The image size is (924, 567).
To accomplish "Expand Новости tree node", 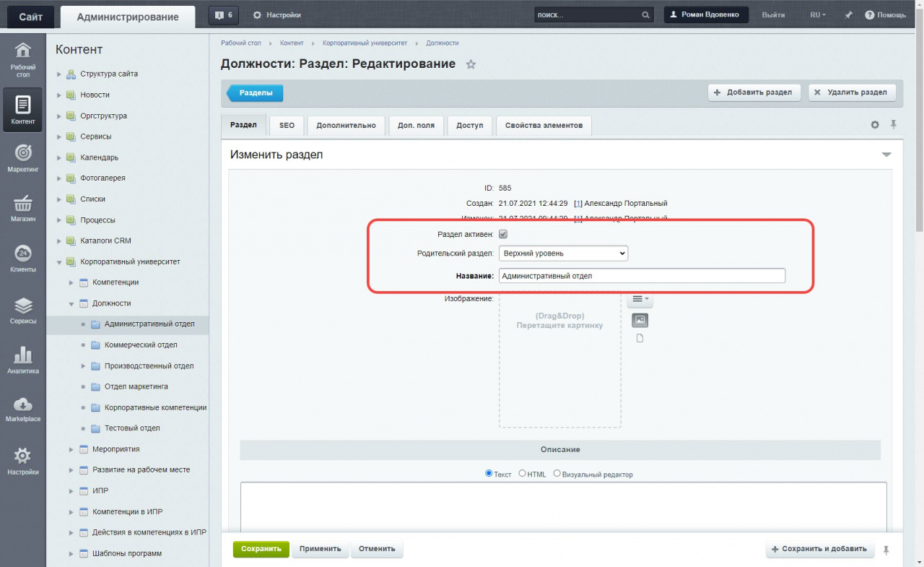I will pyautogui.click(x=59, y=95).
